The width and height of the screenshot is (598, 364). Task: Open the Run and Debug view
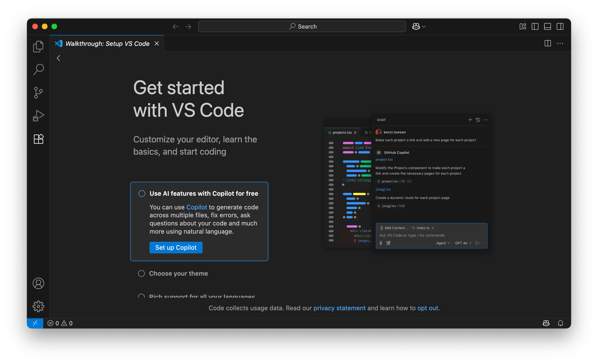pyautogui.click(x=38, y=116)
